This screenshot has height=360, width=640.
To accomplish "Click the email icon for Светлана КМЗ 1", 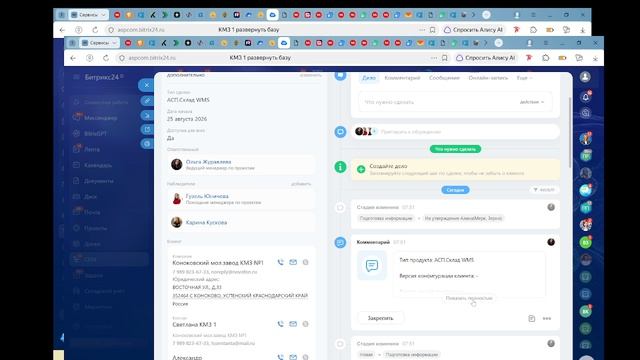I will pos(293,324).
